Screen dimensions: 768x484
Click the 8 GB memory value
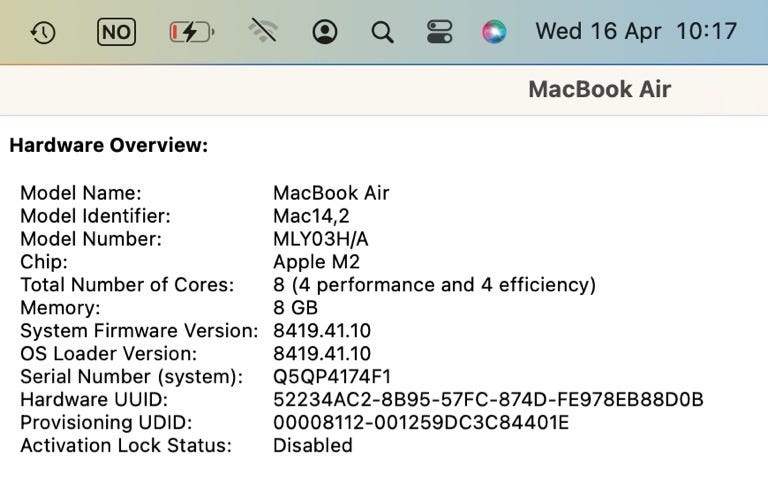tap(295, 308)
